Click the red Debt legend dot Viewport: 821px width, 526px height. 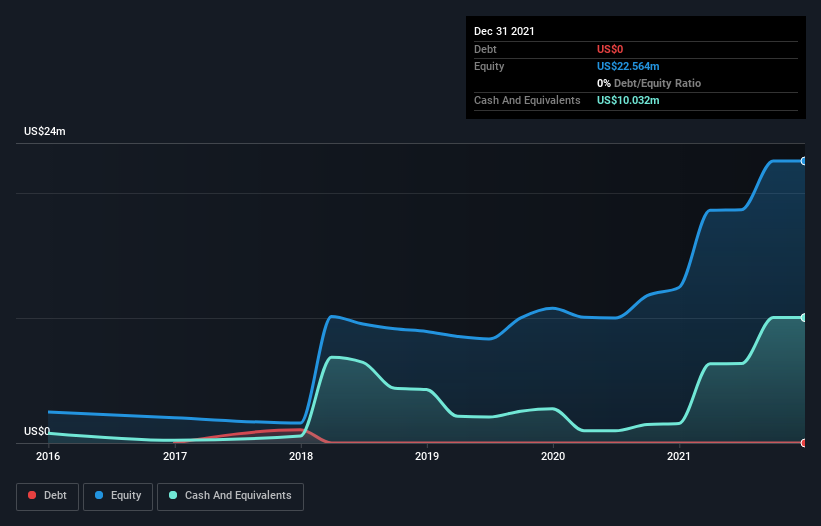[32, 495]
